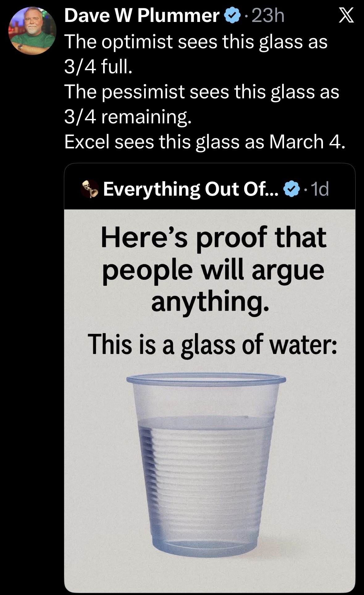Screen dimensions: 364x595
Task: Click the "The pessimist sees this glass as" line
Action: coord(202,92)
